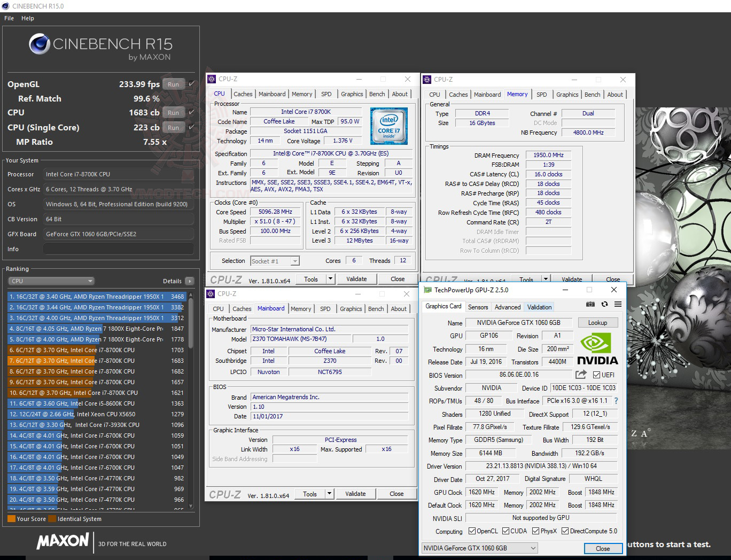The image size is (731, 560).
Task: Click the share icon beside BIOS Version
Action: tap(581, 375)
